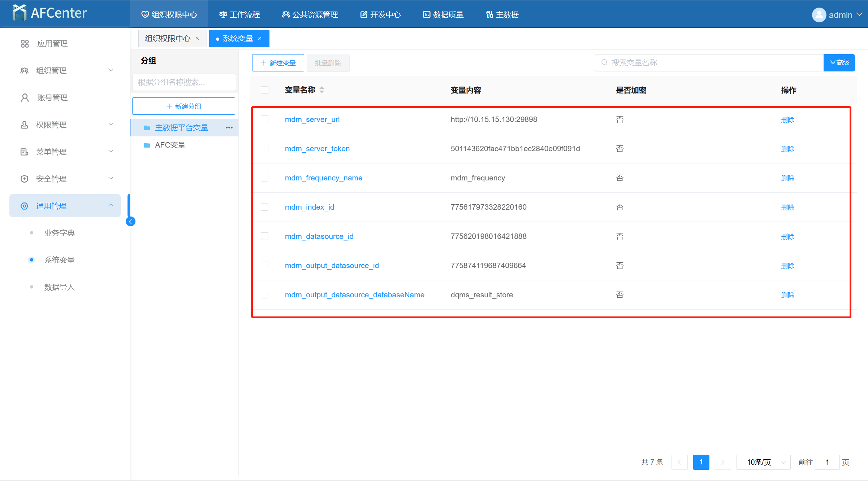Open 业务字典 submenu item
Screen dimensions: 868x481
pos(59,233)
